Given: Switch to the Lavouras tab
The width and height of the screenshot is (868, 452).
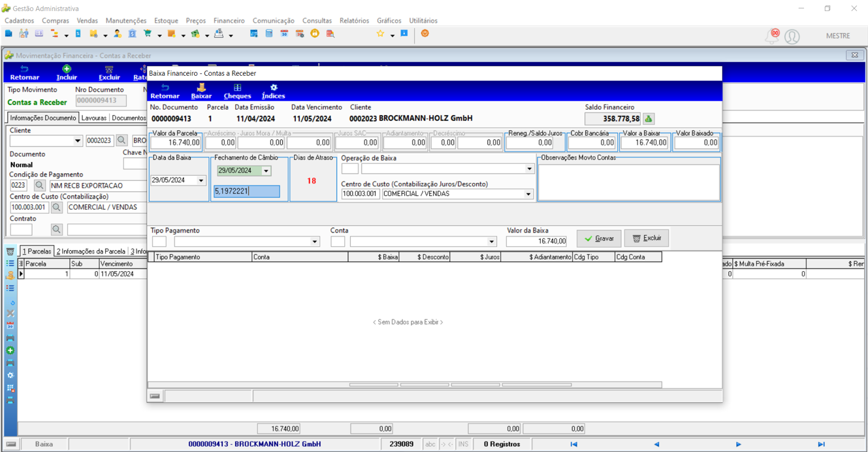Looking at the screenshot, I should click(94, 118).
